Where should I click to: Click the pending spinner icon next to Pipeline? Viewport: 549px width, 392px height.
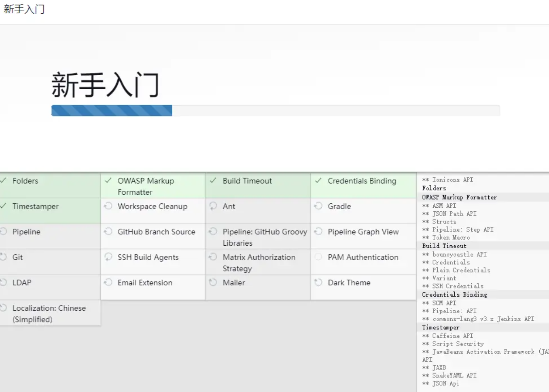click(x=3, y=232)
